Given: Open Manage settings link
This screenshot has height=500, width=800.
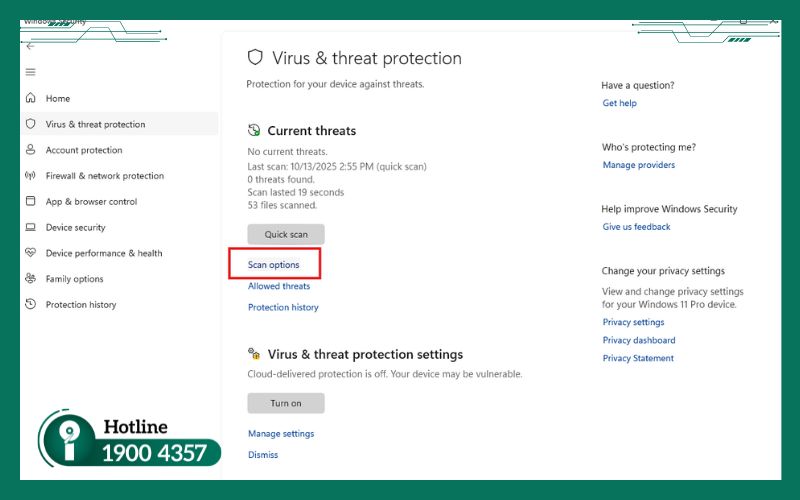Looking at the screenshot, I should click(x=281, y=434).
